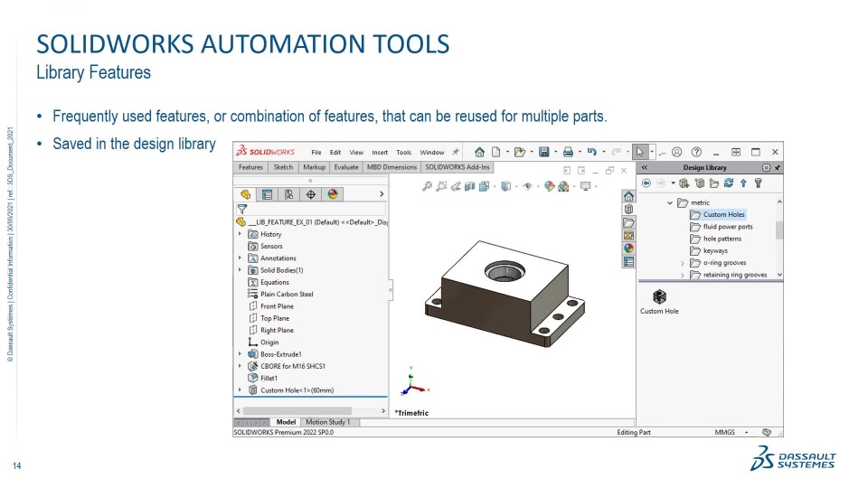Click the Section View icon
868x488 pixels.
(x=470, y=186)
